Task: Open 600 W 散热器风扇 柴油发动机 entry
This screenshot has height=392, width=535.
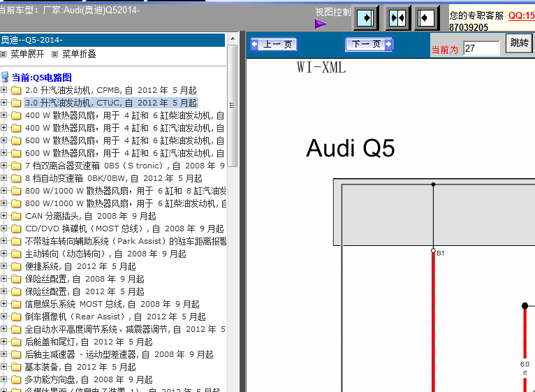Action: point(124,140)
